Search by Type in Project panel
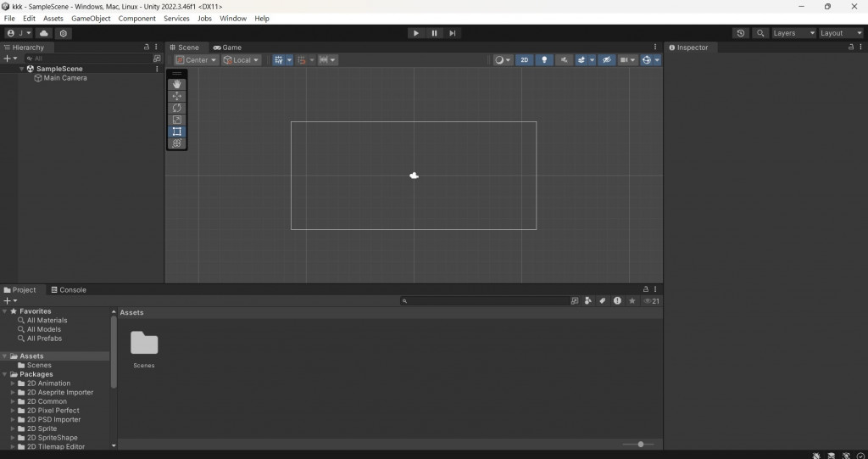868x459 pixels. [x=588, y=301]
